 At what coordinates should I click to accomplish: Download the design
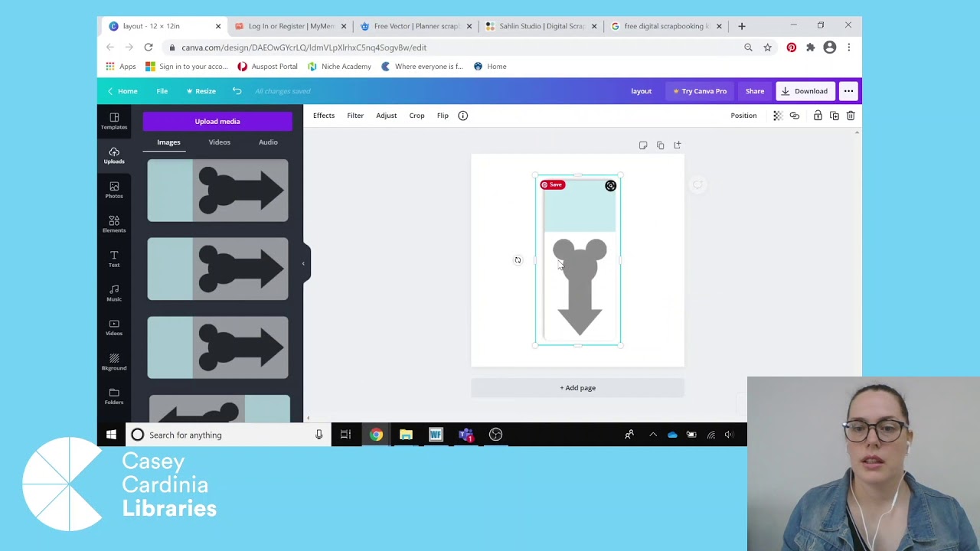click(x=805, y=91)
